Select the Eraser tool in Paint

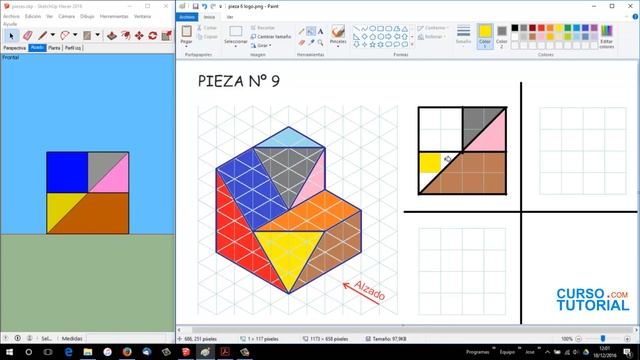(x=301, y=42)
